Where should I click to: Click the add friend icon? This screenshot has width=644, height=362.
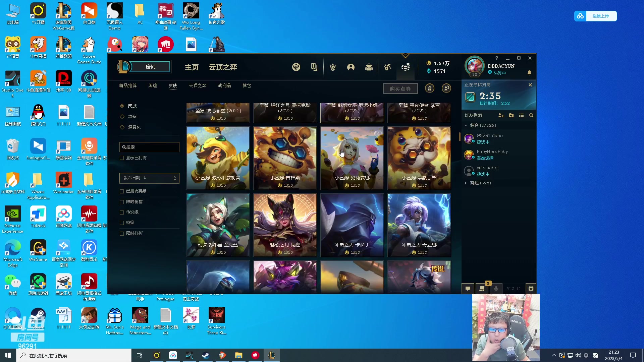pyautogui.click(x=501, y=115)
